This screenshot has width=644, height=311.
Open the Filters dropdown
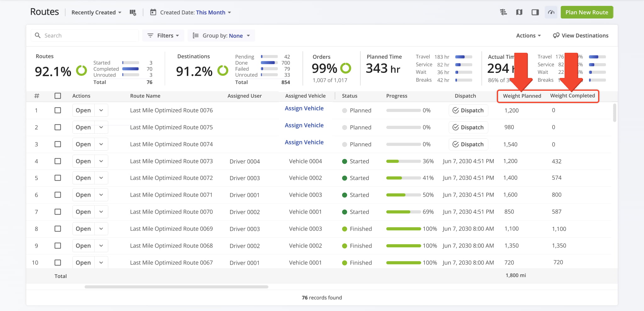pos(163,35)
